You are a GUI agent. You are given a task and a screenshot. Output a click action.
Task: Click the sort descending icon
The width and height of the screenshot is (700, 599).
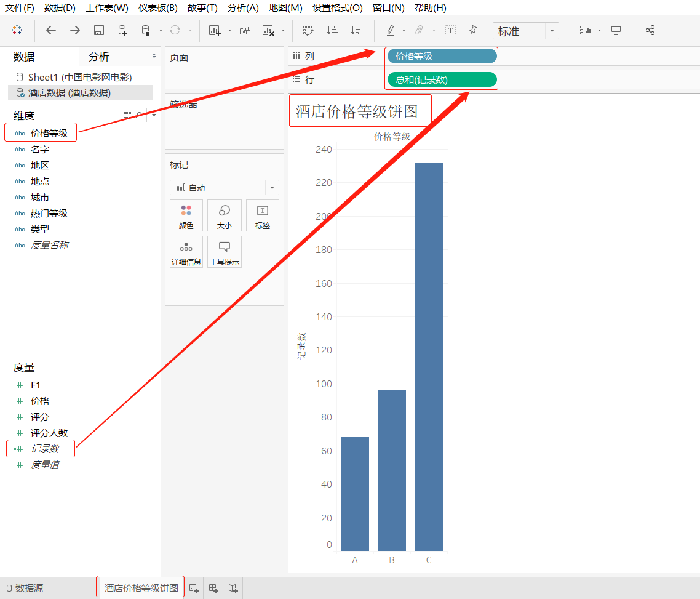(x=356, y=30)
